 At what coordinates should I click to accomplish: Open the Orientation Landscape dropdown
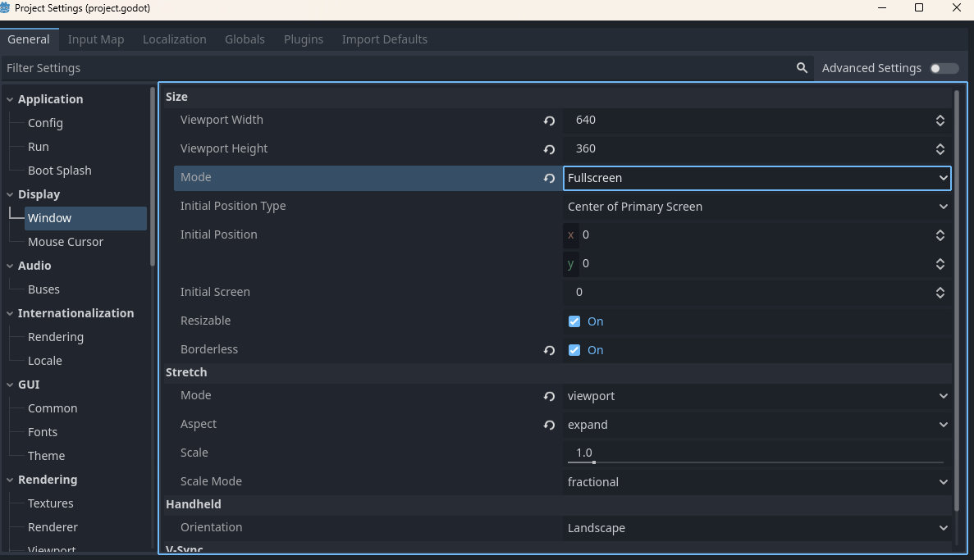757,528
